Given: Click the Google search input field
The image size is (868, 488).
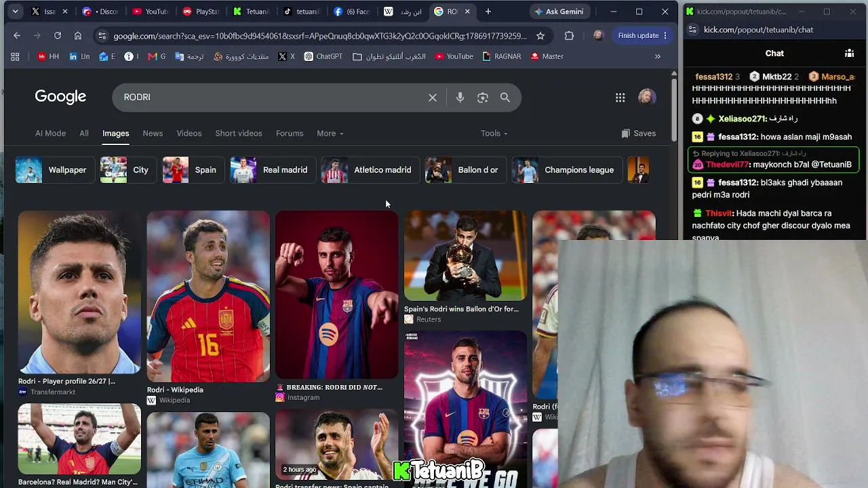Looking at the screenshot, I should pyautogui.click(x=271, y=98).
